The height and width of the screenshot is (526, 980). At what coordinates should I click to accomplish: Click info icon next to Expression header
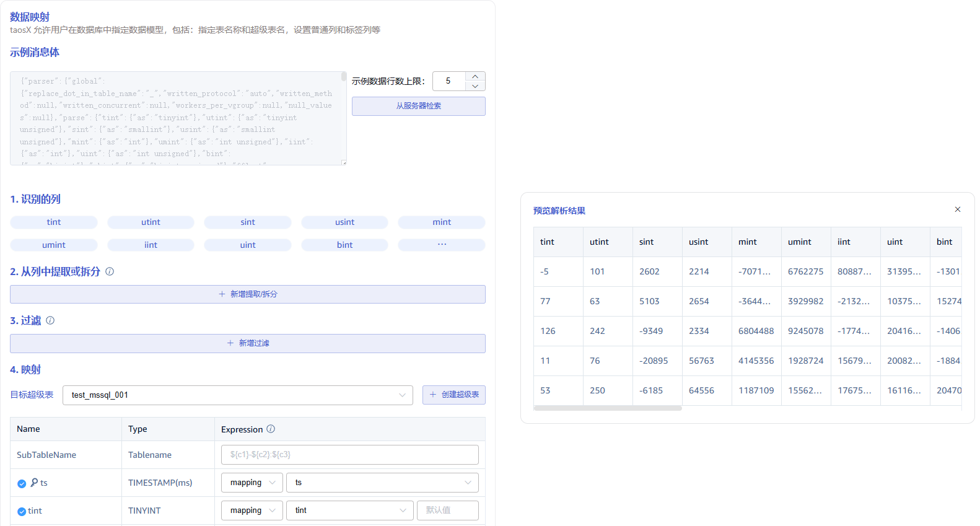click(x=271, y=429)
